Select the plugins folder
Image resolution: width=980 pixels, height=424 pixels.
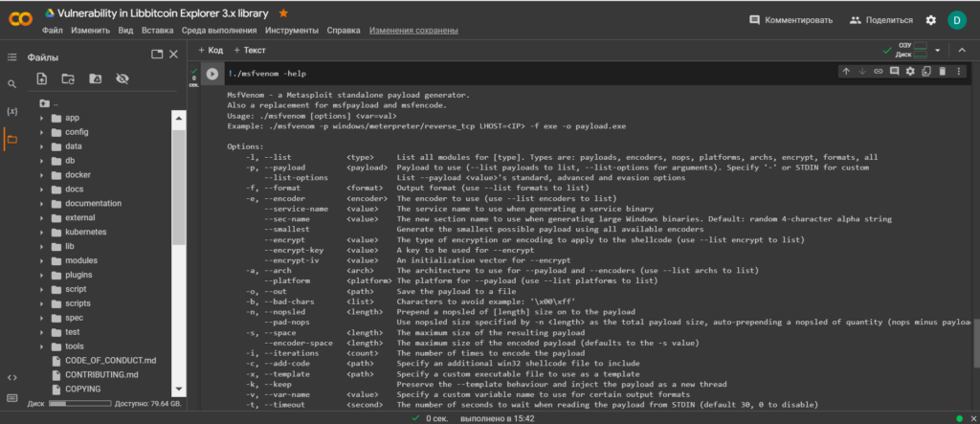coord(78,275)
